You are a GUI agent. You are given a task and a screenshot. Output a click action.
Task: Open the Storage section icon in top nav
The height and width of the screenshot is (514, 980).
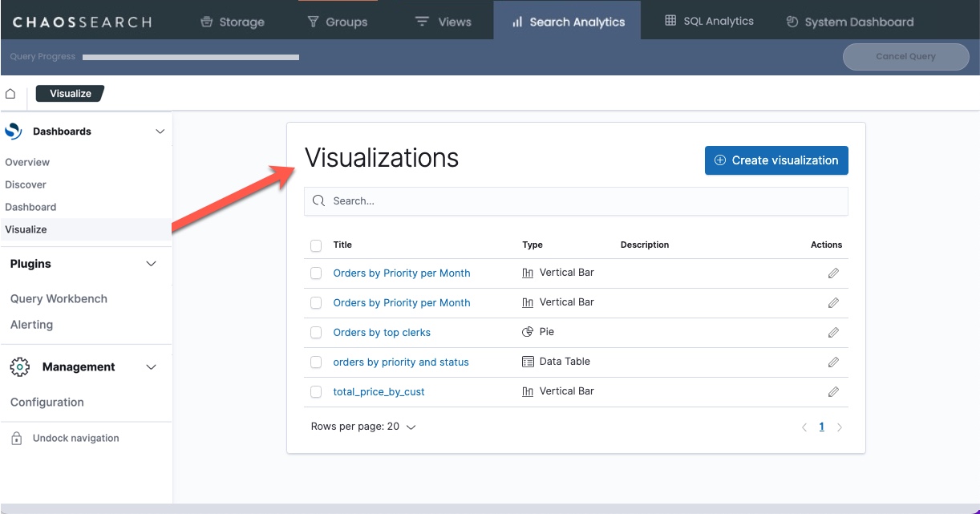coord(206,21)
